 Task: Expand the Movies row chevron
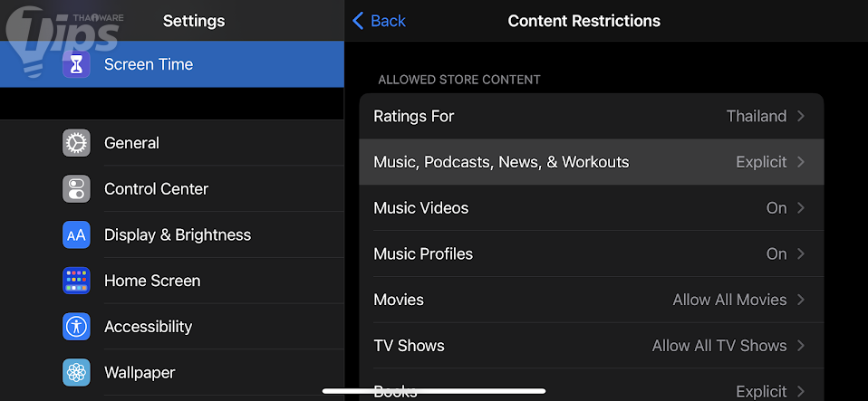click(x=801, y=300)
